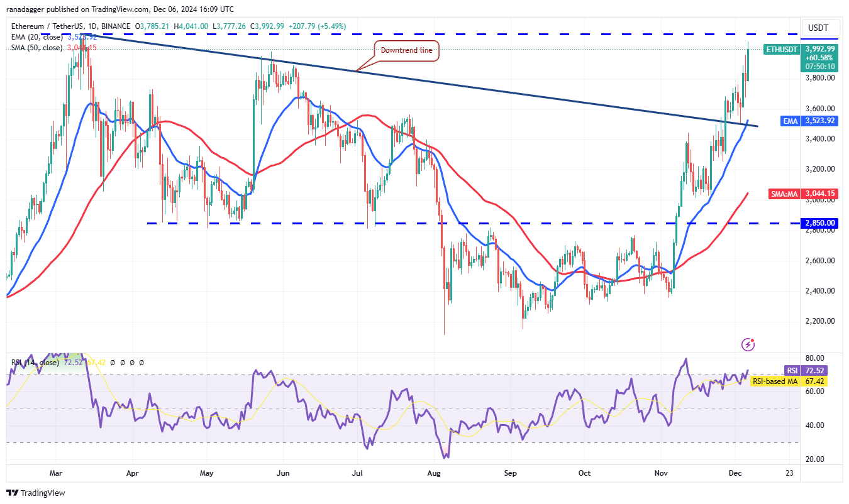849x504 pixels.
Task: Click the 2,800.00 price axis label
Action: click(821, 230)
